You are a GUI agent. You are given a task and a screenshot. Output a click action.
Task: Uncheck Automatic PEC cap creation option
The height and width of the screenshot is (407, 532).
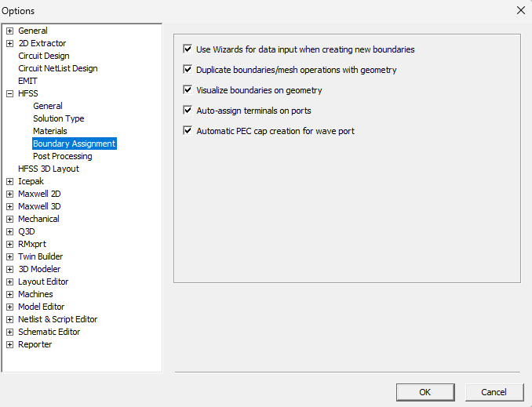pos(188,131)
